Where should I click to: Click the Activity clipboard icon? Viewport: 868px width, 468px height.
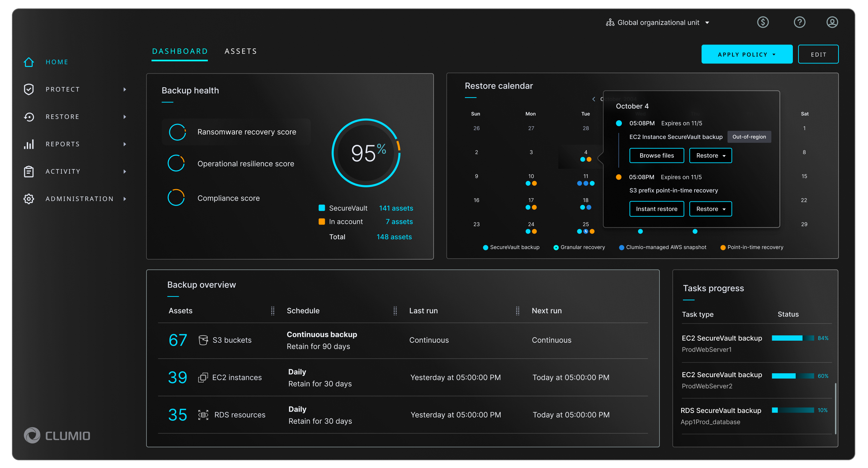click(x=29, y=172)
